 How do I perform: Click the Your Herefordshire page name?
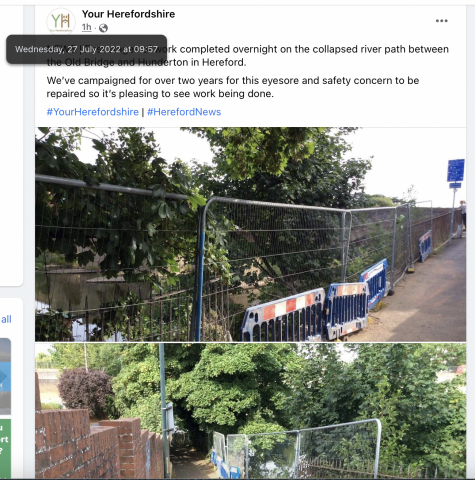(x=128, y=14)
